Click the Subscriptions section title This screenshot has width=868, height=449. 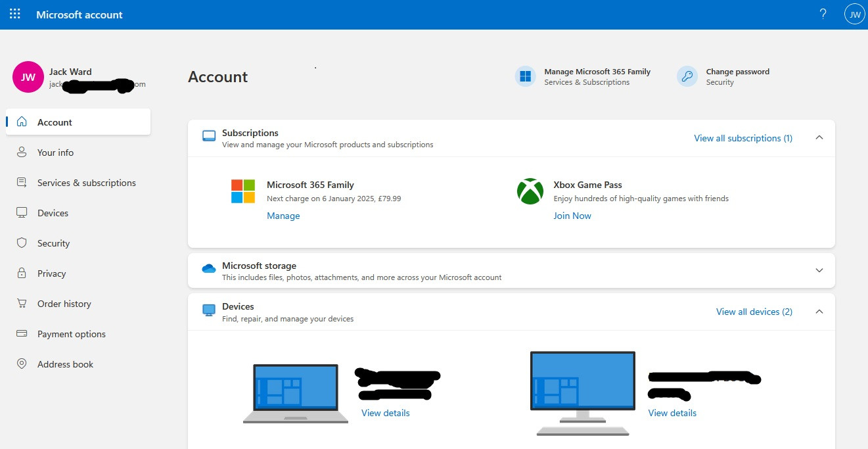coord(250,133)
